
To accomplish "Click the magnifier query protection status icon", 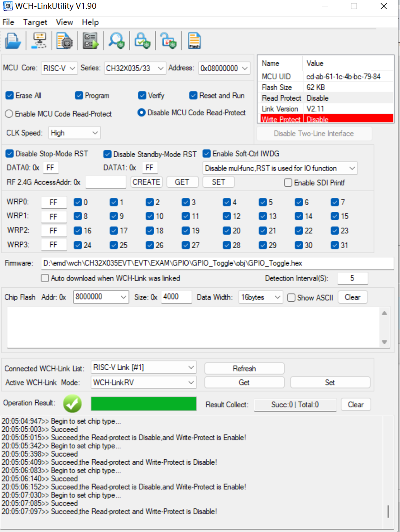I will (x=116, y=41).
